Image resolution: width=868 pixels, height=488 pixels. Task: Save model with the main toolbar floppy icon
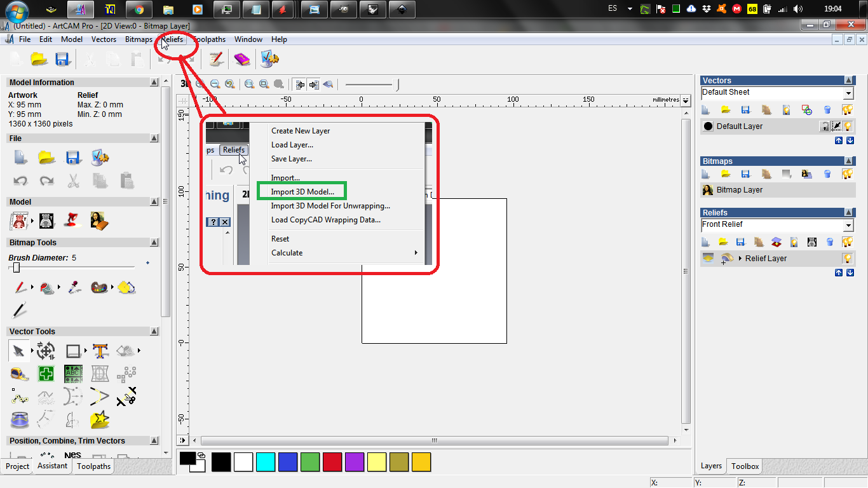coord(62,59)
